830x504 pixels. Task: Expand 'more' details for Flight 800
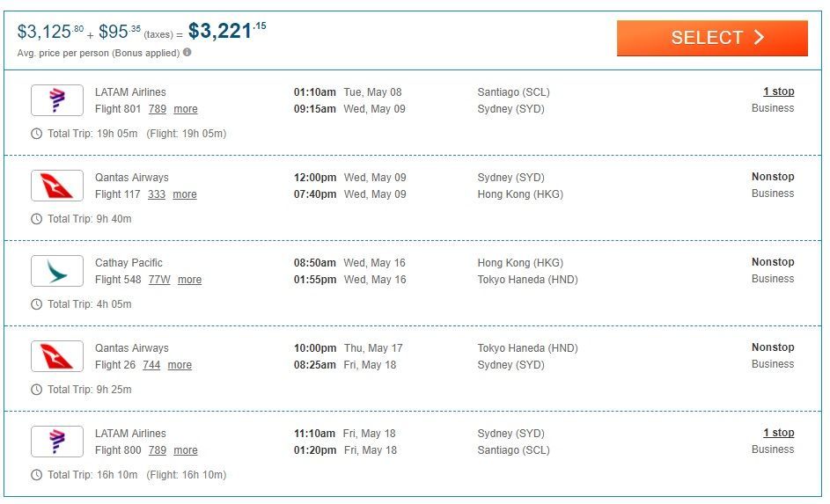[186, 450]
